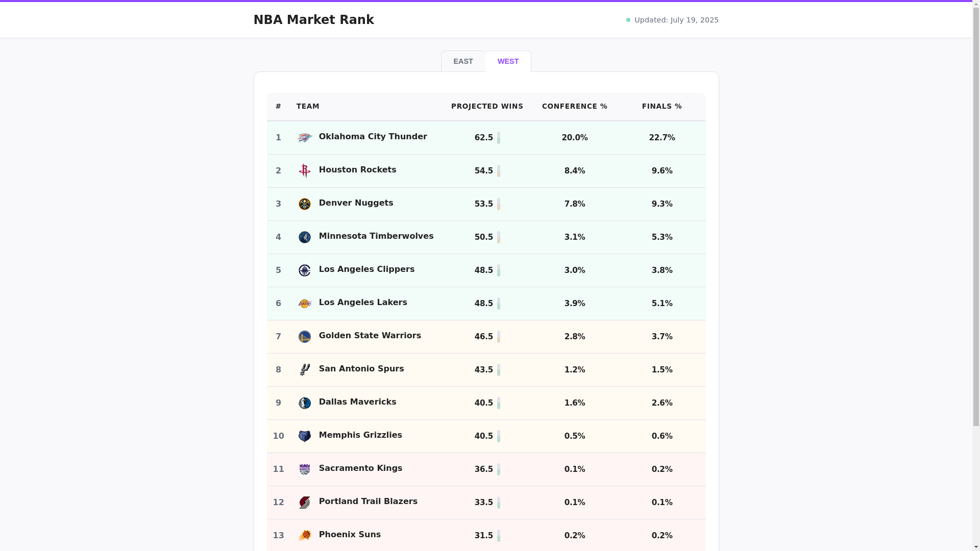
Task: Select the Memphis Grizzlies team name
Action: coord(360,435)
